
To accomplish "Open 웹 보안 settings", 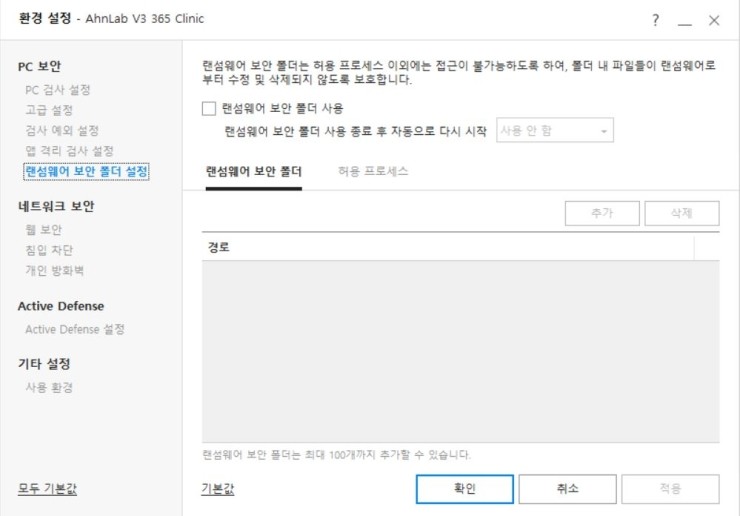I will point(43,229).
